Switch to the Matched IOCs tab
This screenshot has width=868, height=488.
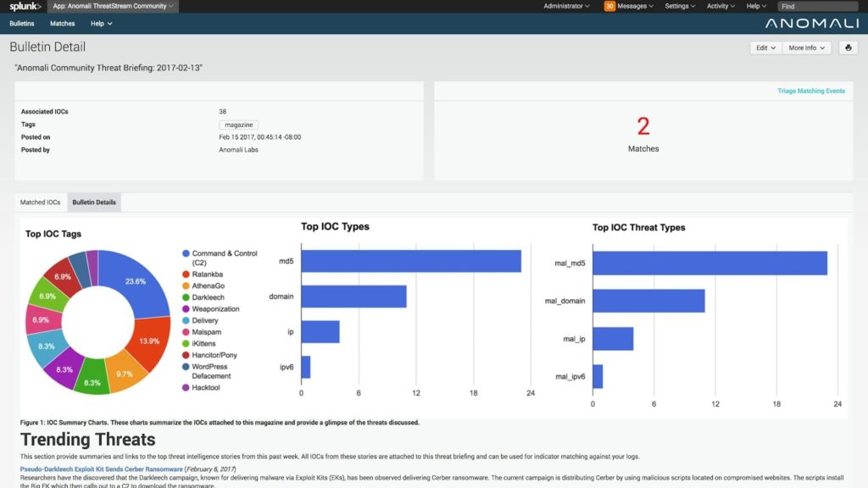[41, 202]
